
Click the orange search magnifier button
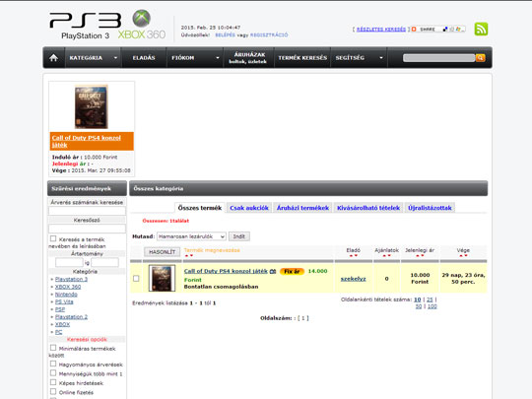tap(480, 58)
